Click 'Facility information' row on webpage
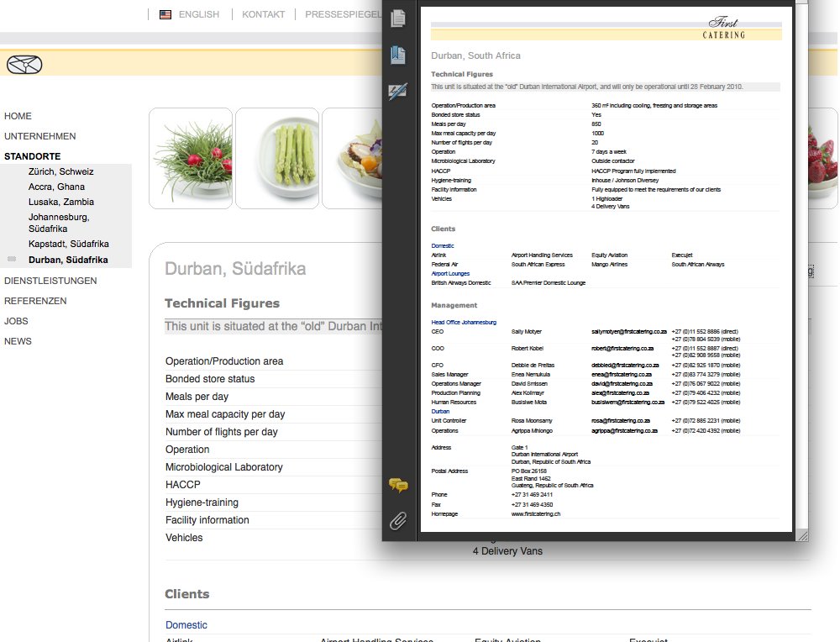 tap(207, 520)
